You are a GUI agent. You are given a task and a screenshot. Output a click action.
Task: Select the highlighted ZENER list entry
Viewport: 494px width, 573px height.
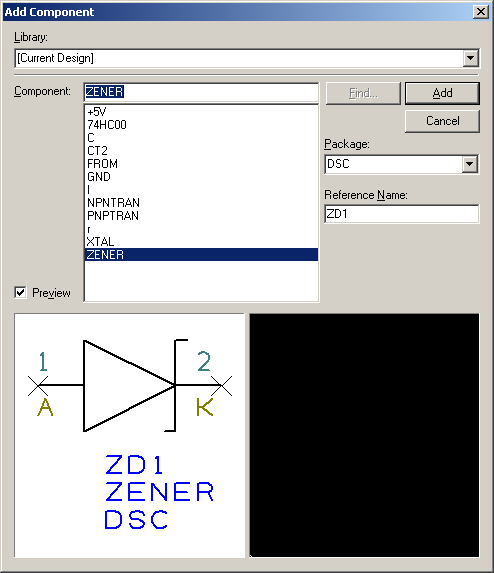[x=201, y=255]
